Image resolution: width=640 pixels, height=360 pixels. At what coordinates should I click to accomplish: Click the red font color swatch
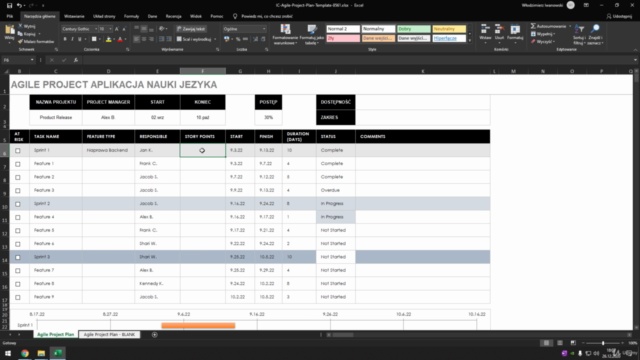[x=120, y=39]
